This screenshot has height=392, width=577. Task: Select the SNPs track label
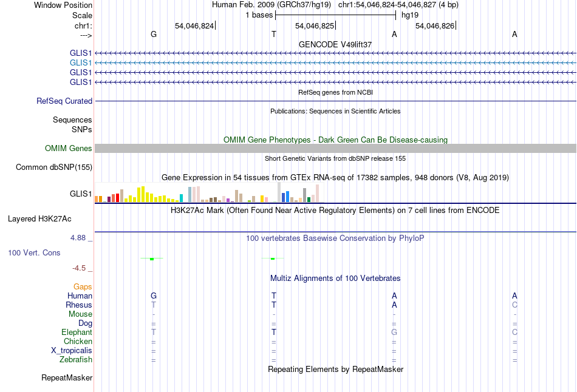82,129
